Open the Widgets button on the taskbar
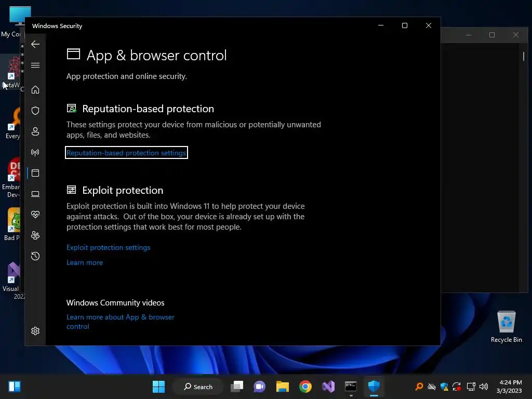532x399 pixels. (14, 387)
